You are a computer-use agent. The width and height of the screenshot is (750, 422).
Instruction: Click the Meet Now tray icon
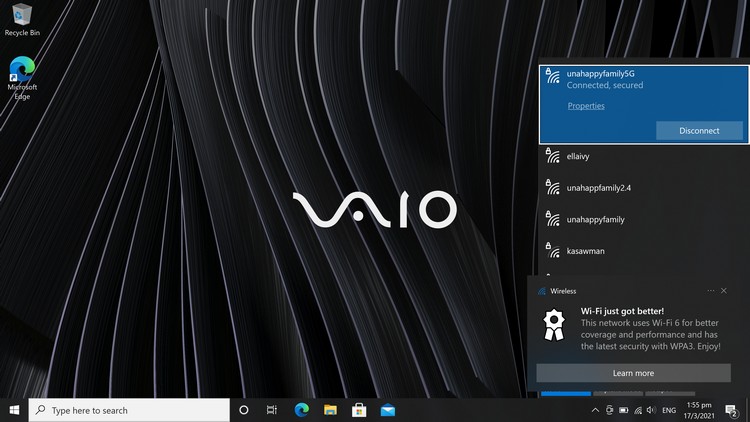point(609,410)
